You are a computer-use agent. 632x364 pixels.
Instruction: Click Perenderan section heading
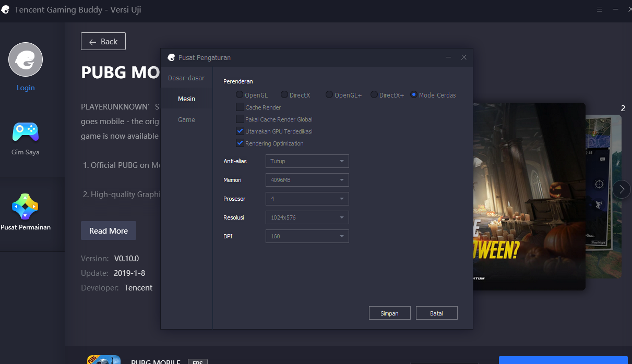click(x=238, y=81)
